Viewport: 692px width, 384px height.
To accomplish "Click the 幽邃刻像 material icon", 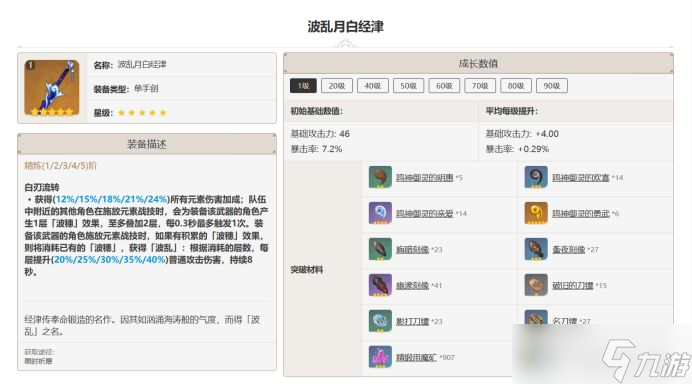I will click(x=380, y=285).
